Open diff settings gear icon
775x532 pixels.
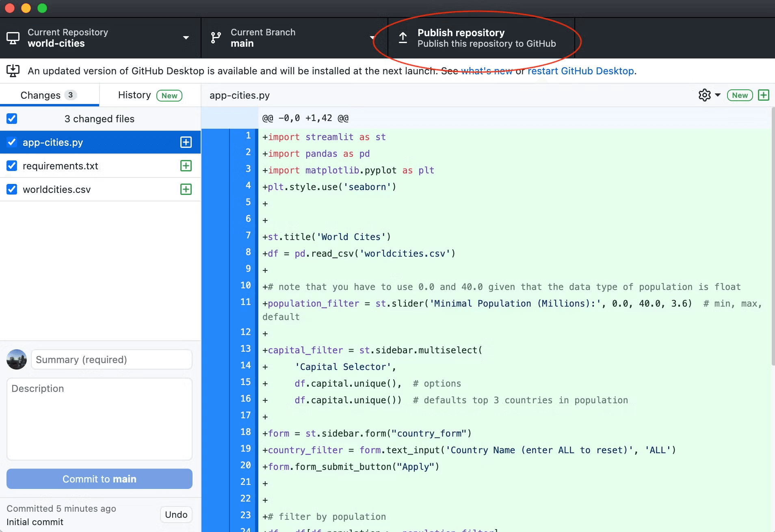pos(704,95)
